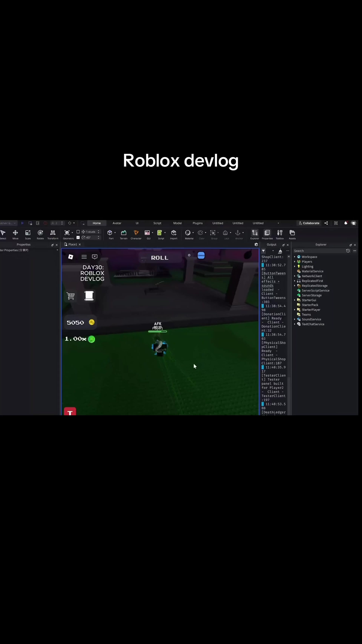Screen dimensions: 362x644
Task: Open the shop cart icon in the game
Action: tap(71, 296)
